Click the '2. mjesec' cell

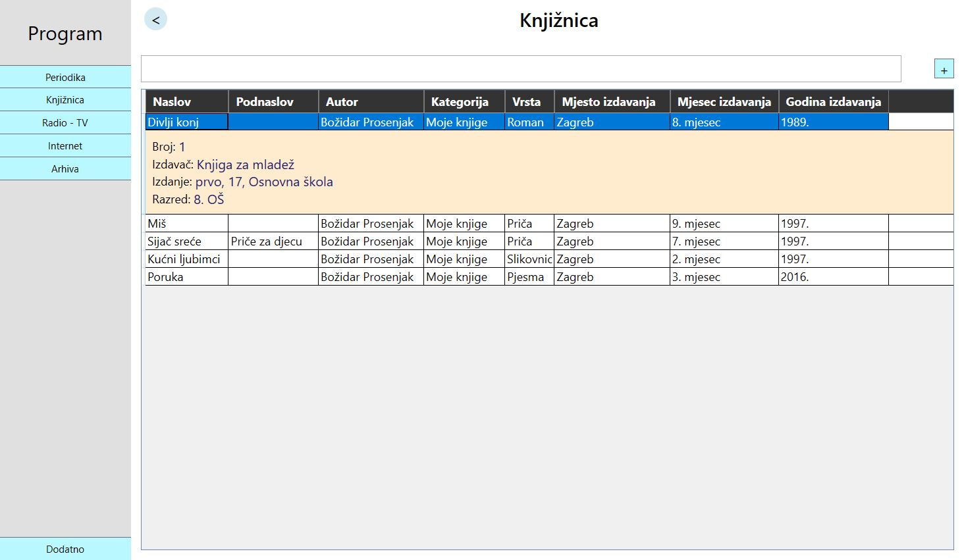tap(724, 259)
